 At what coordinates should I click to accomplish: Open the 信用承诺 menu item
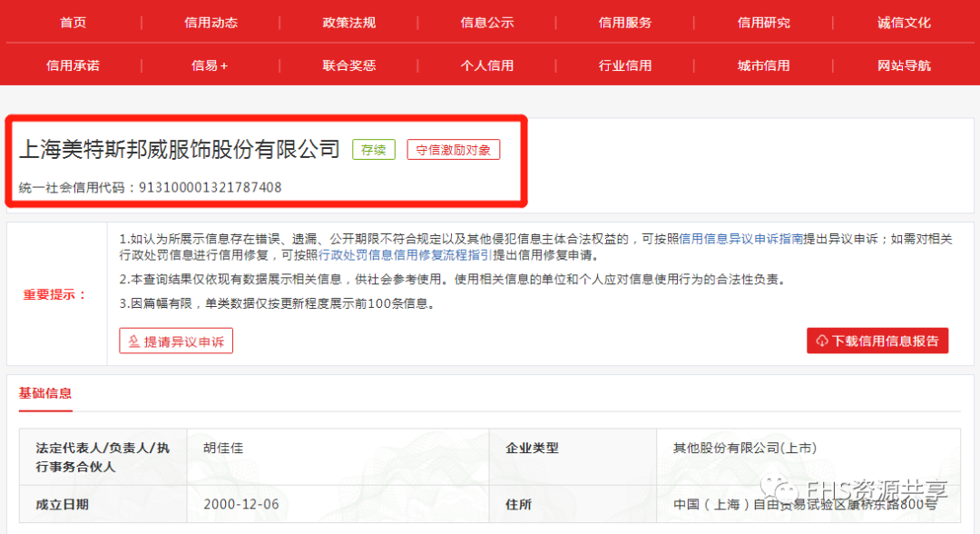(73, 65)
